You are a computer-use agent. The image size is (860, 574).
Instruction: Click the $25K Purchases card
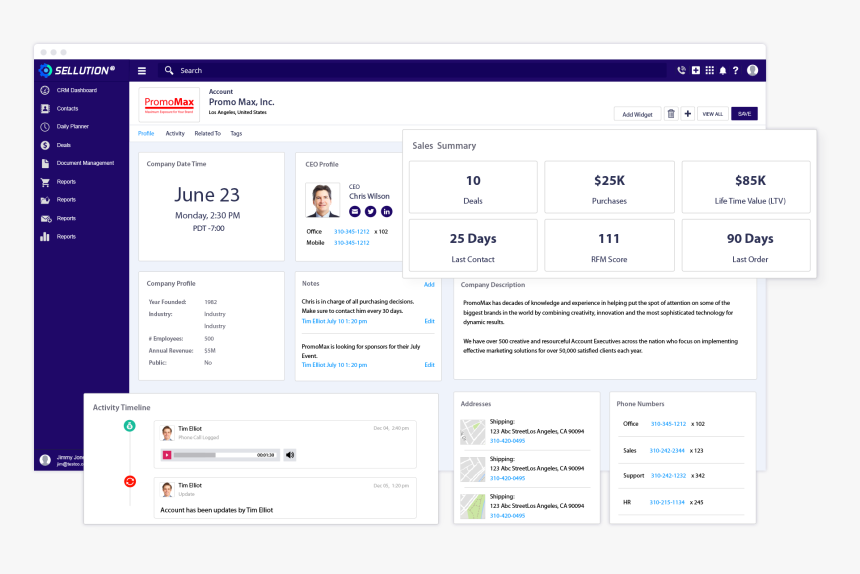(609, 187)
